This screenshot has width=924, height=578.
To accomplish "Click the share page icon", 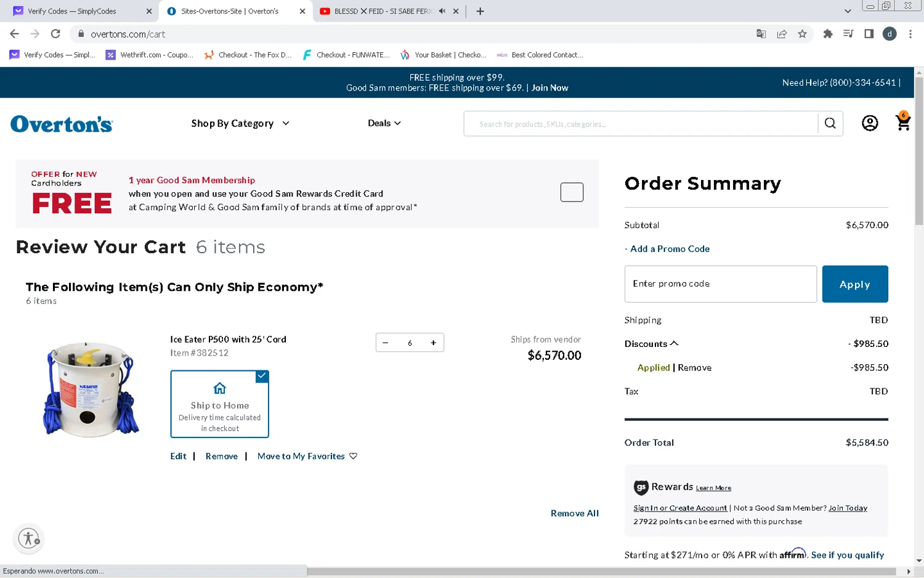I will point(782,34).
